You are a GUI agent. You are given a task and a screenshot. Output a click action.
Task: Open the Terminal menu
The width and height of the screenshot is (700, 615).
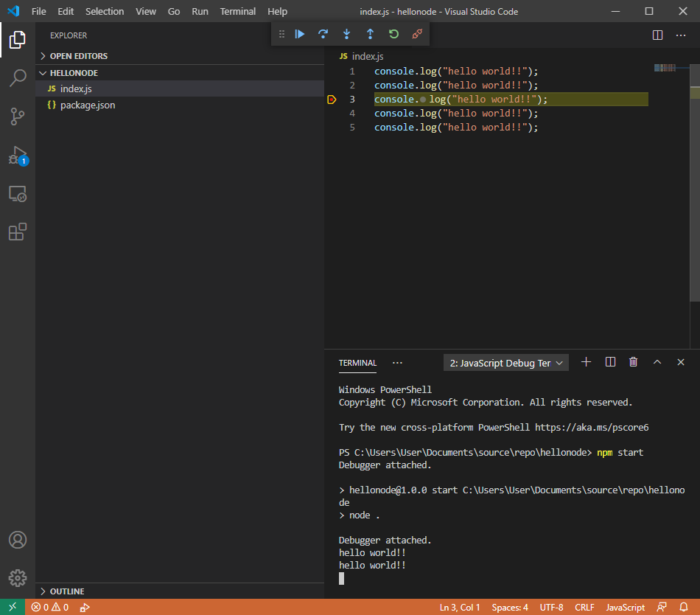237,11
